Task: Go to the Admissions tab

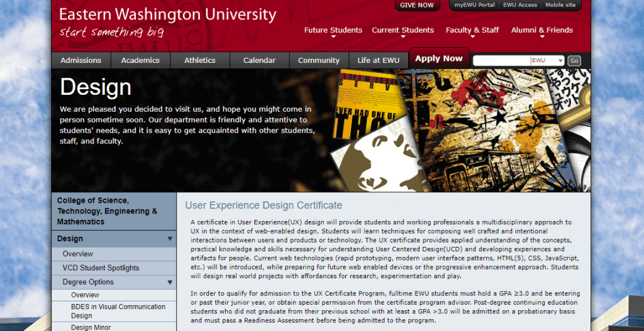Action: pyautogui.click(x=81, y=60)
